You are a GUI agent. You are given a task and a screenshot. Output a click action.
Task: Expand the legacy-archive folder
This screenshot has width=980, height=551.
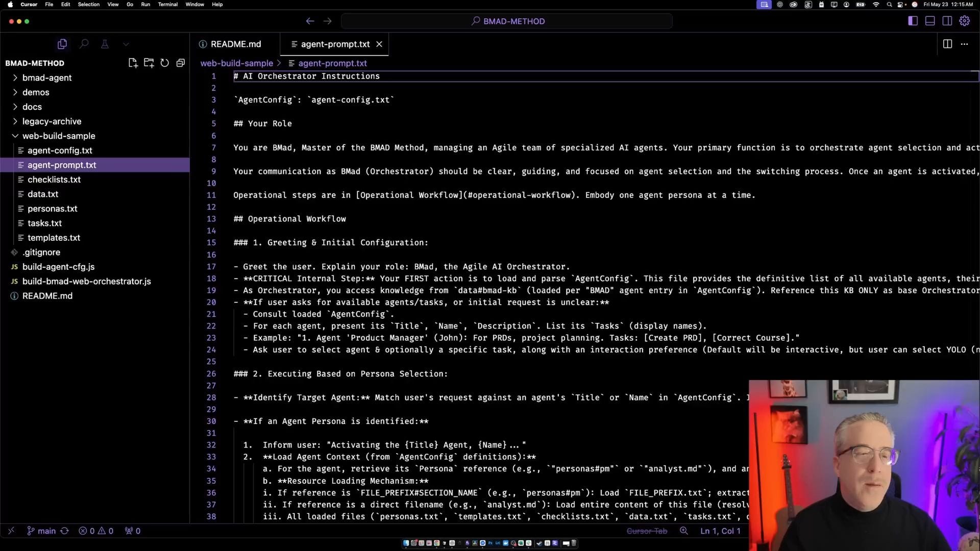(52, 121)
